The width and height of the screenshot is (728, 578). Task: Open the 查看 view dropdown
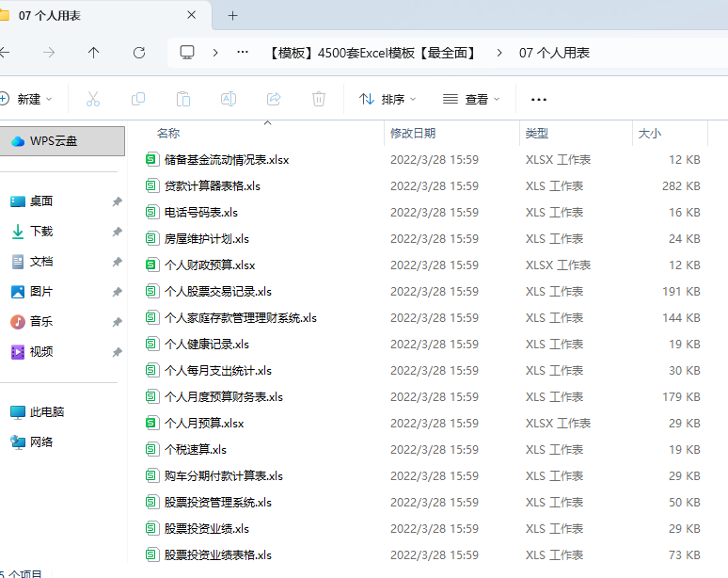click(471, 100)
